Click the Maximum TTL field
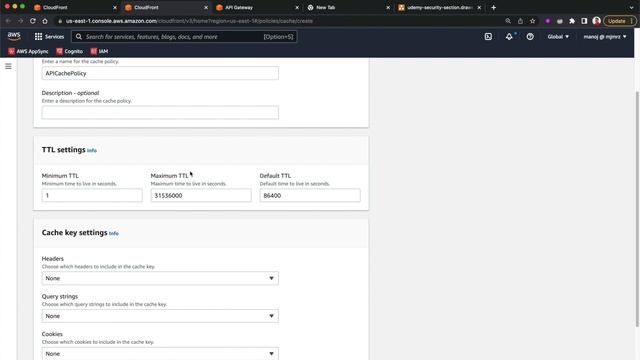The height and width of the screenshot is (360, 640). click(201, 196)
